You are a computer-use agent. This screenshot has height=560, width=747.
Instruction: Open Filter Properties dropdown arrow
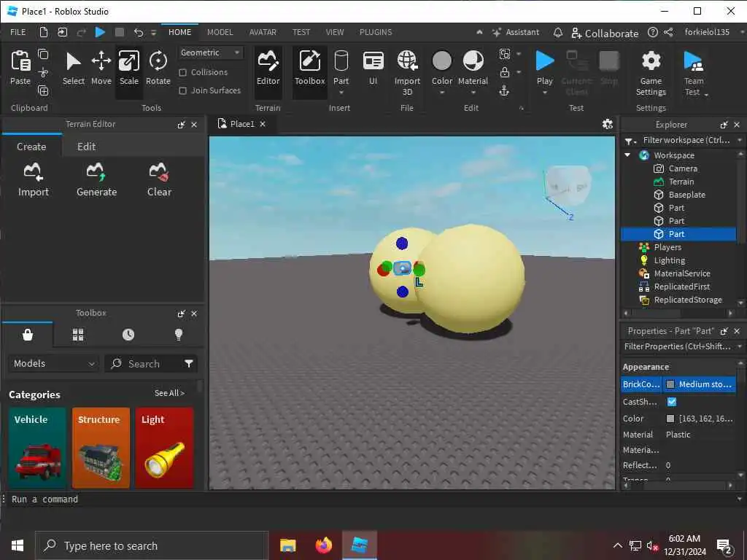click(740, 346)
